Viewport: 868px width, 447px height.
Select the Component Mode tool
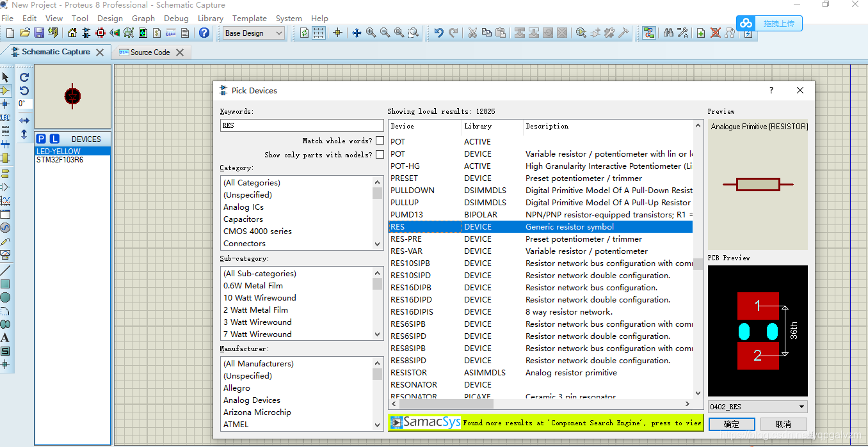coord(6,91)
